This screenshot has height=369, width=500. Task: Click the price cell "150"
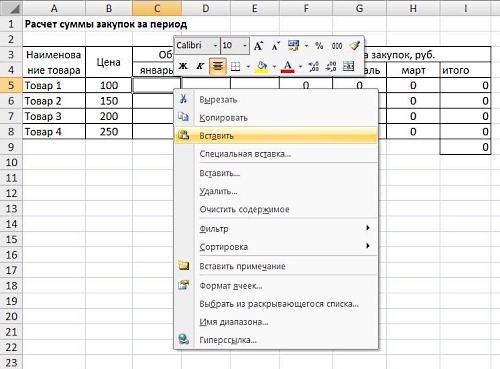[109, 101]
